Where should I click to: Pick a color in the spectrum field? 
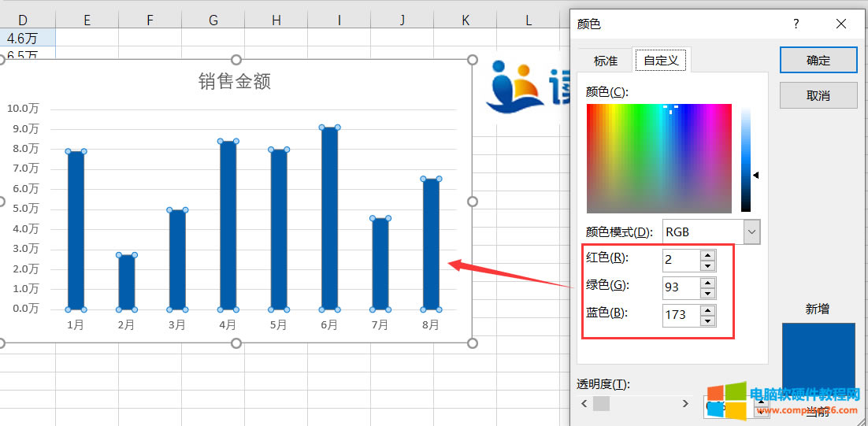(658, 158)
